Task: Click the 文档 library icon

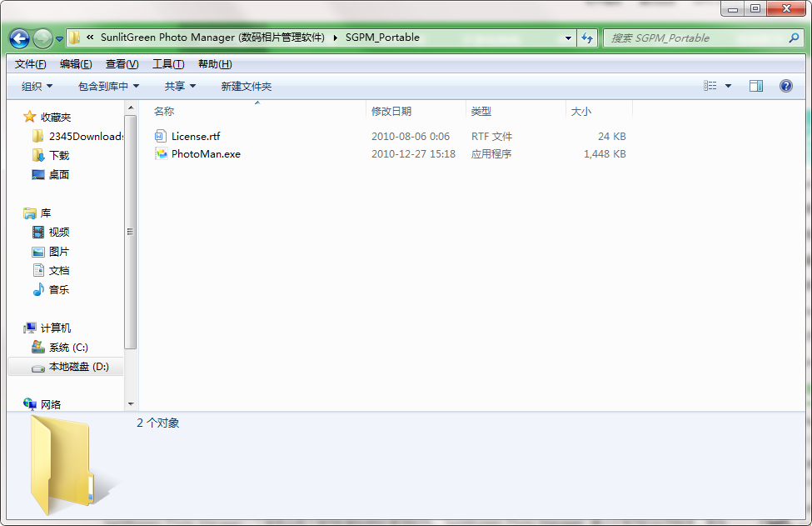Action: pyautogui.click(x=38, y=270)
